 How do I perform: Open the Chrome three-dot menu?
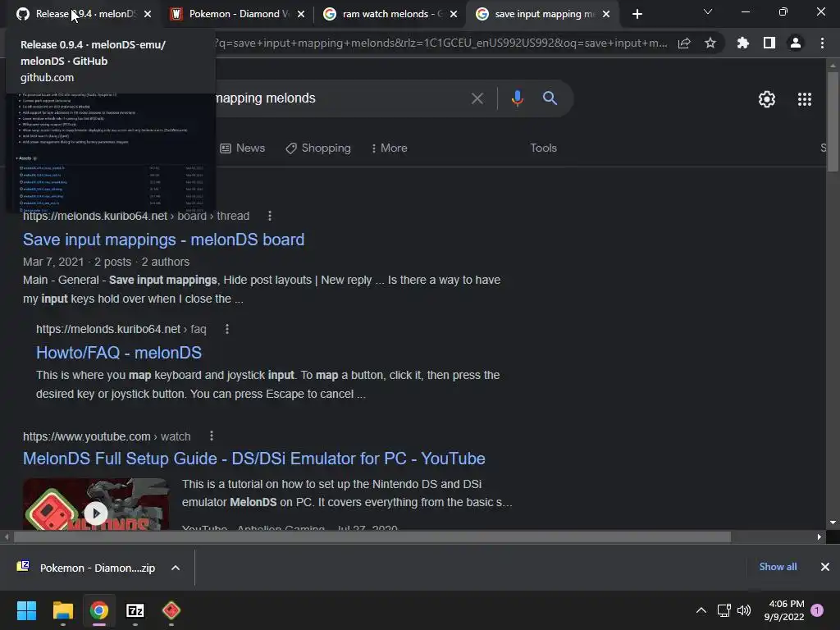coord(822,43)
